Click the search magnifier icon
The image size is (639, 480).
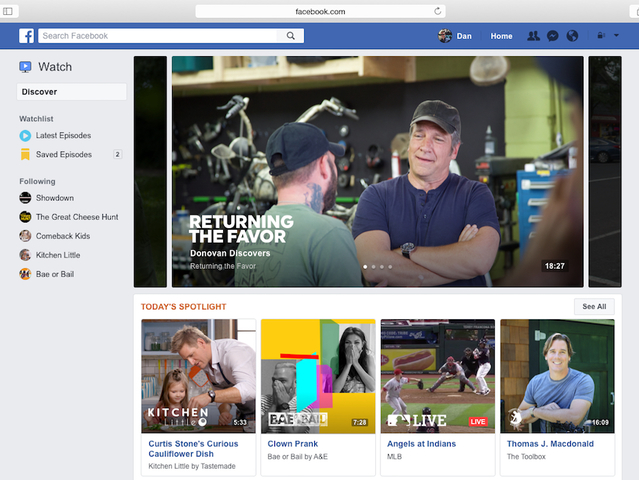291,36
